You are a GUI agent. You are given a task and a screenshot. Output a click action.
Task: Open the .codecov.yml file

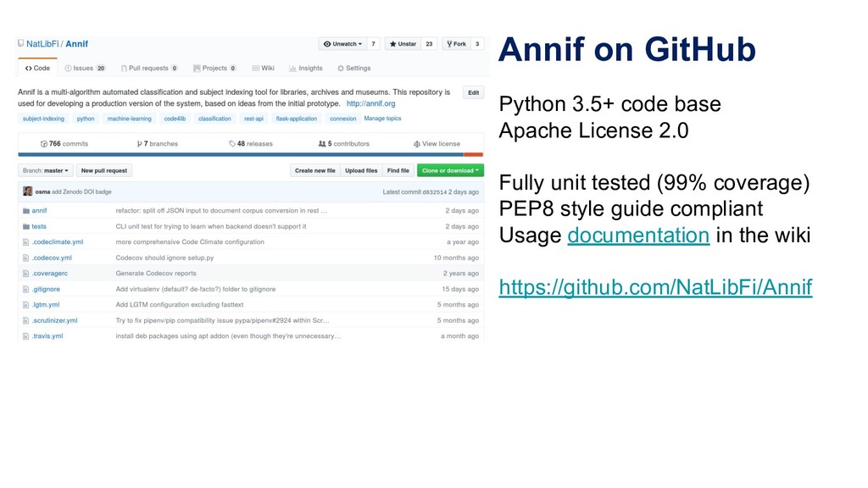tap(52, 258)
